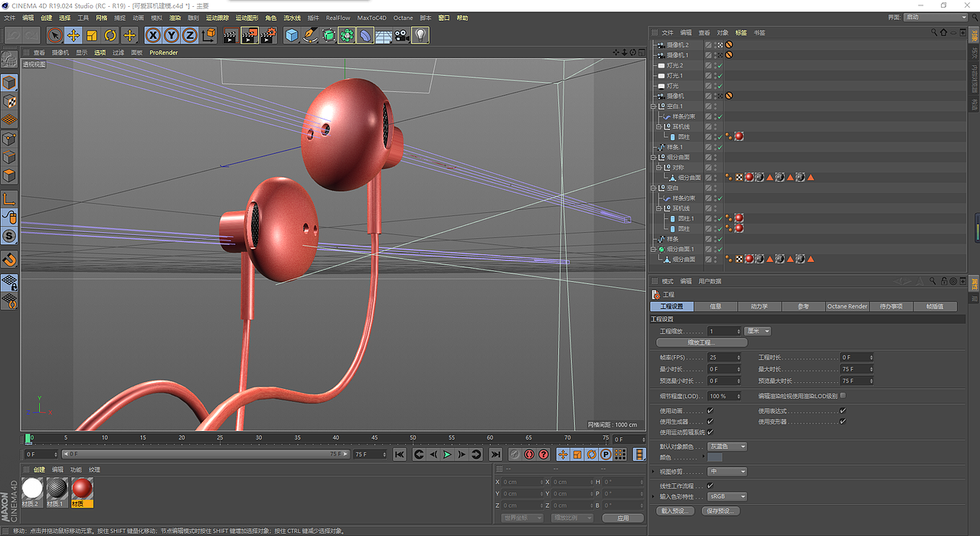Click the 缩放工程... button

[x=701, y=342]
